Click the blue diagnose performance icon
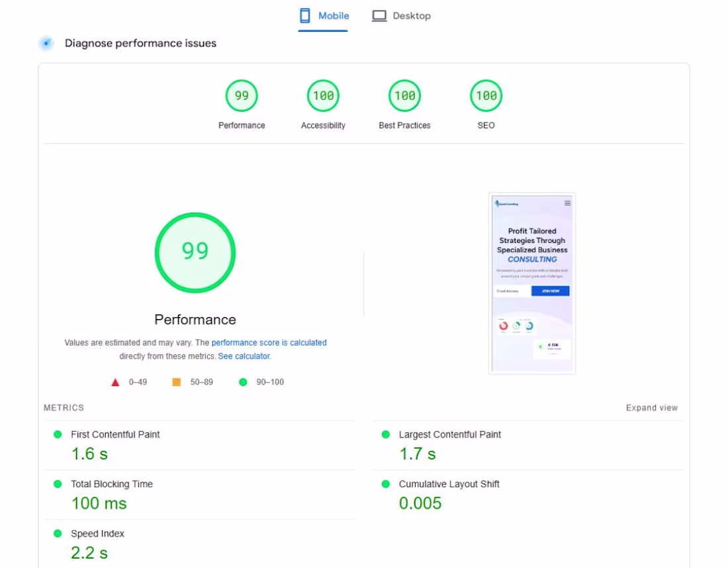 coord(46,44)
